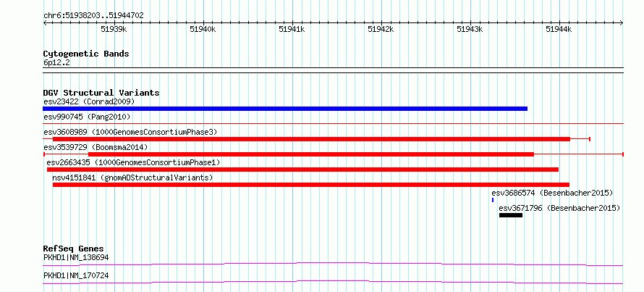Image resolution: width=644 pixels, height=292 pixels.
Task: Select the esv2663435 red variant bar
Action: click(302, 170)
